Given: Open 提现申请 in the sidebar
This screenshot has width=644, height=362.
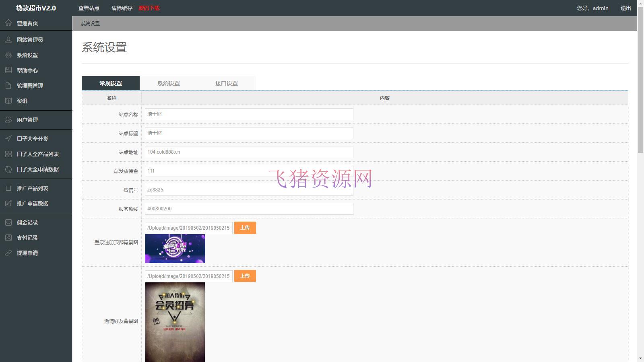Looking at the screenshot, I should (x=8, y=253).
